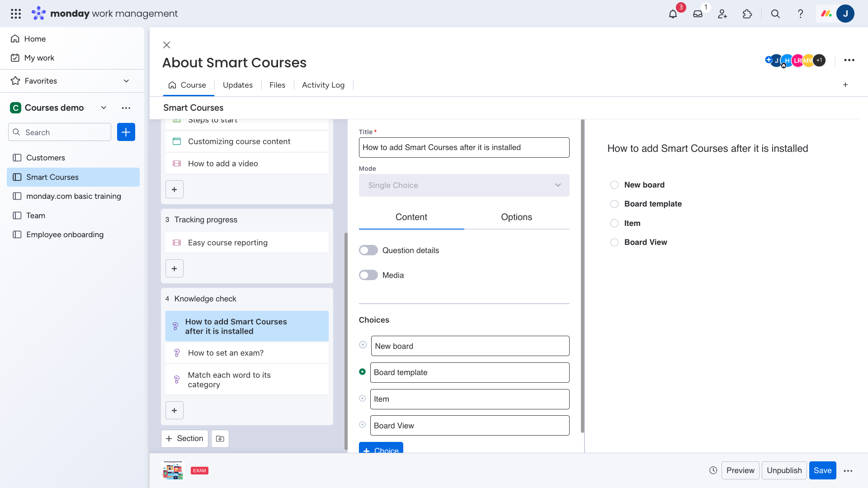Toggle the Media switch

[x=368, y=275]
